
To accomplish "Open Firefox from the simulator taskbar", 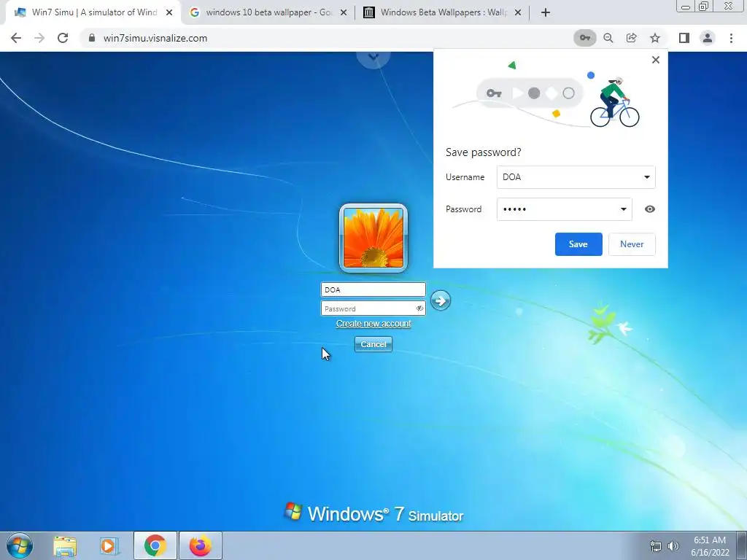I will [200, 545].
